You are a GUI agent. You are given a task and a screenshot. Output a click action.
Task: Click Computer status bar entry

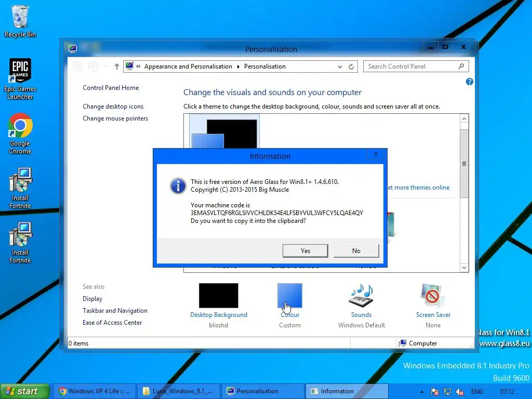[x=418, y=343]
